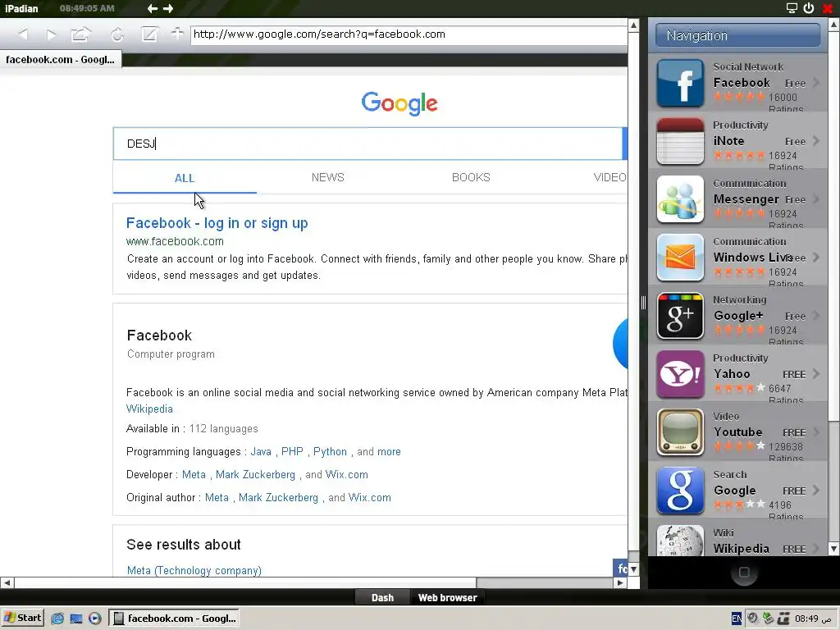
Task: Open Windows Media Player quick launch icon
Action: [x=95, y=619]
